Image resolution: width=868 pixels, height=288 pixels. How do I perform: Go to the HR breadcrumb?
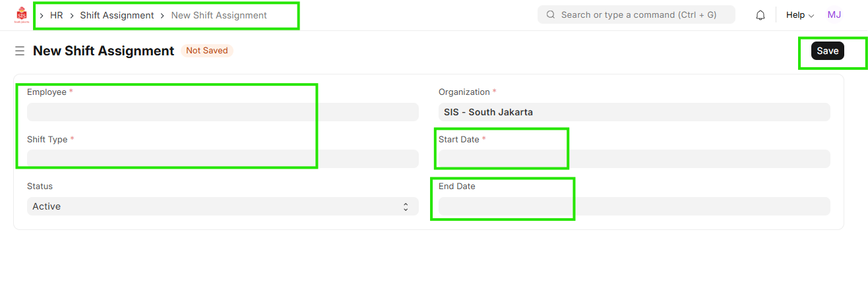(56, 15)
